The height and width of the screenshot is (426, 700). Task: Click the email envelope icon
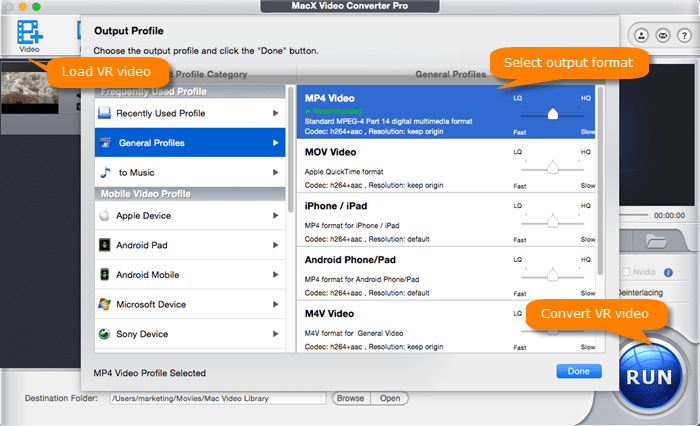(x=663, y=35)
